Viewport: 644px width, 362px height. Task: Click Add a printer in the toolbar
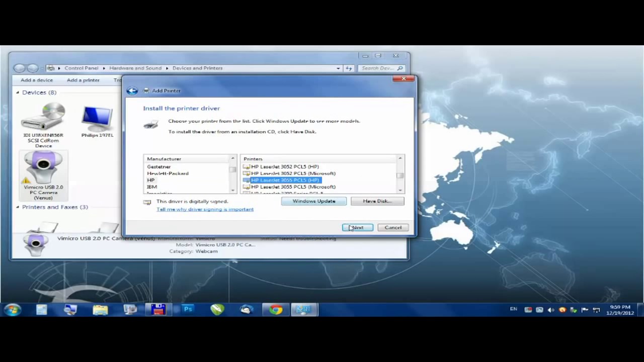[x=83, y=80]
